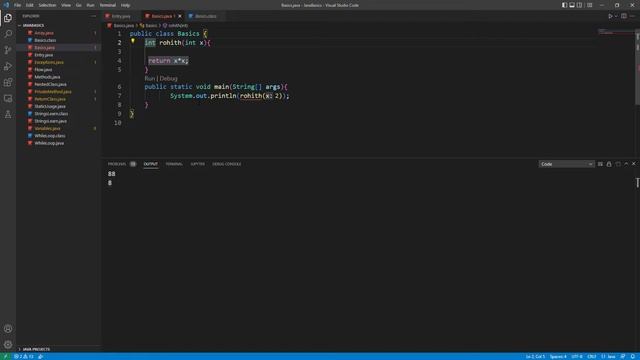640x360 pixels.
Task: Open the Source Control view
Action: tap(8, 50)
